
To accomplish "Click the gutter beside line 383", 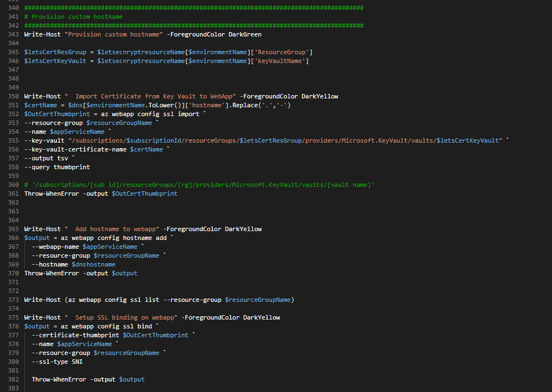I will [x=14, y=388].
